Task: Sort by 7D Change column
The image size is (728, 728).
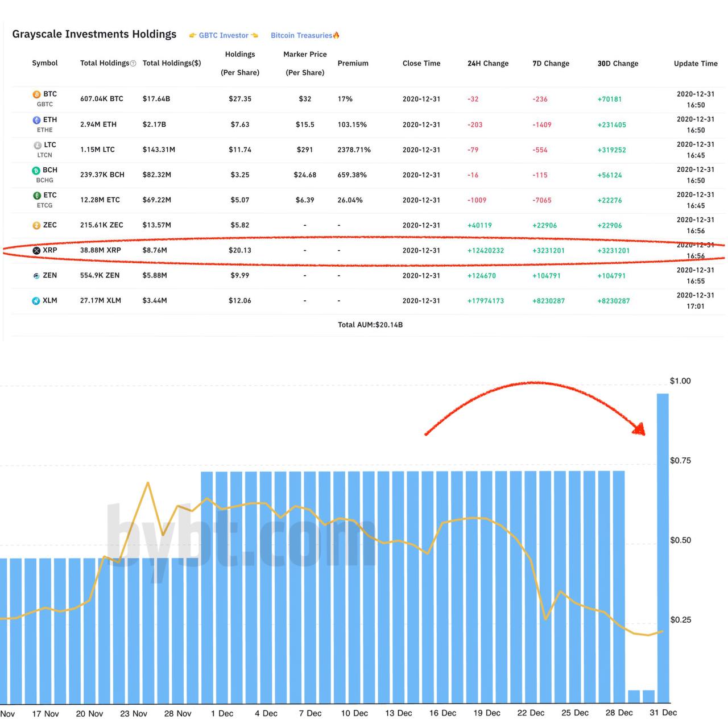Action: point(551,63)
